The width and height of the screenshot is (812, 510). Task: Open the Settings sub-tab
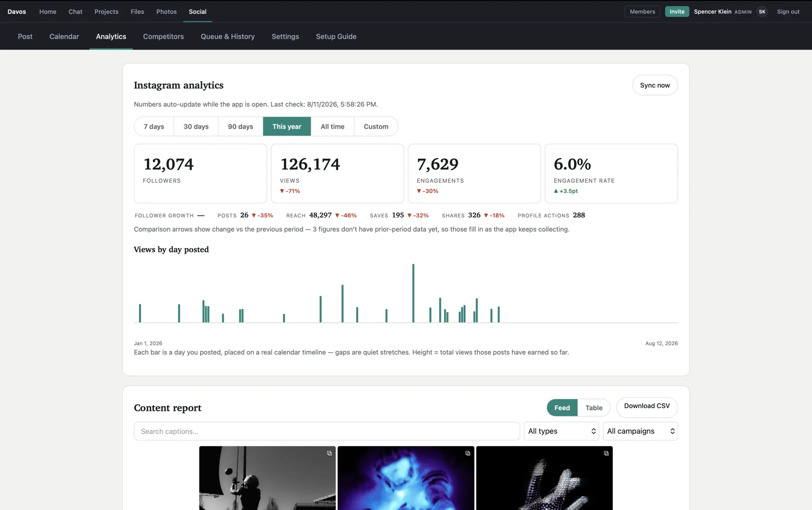285,37
